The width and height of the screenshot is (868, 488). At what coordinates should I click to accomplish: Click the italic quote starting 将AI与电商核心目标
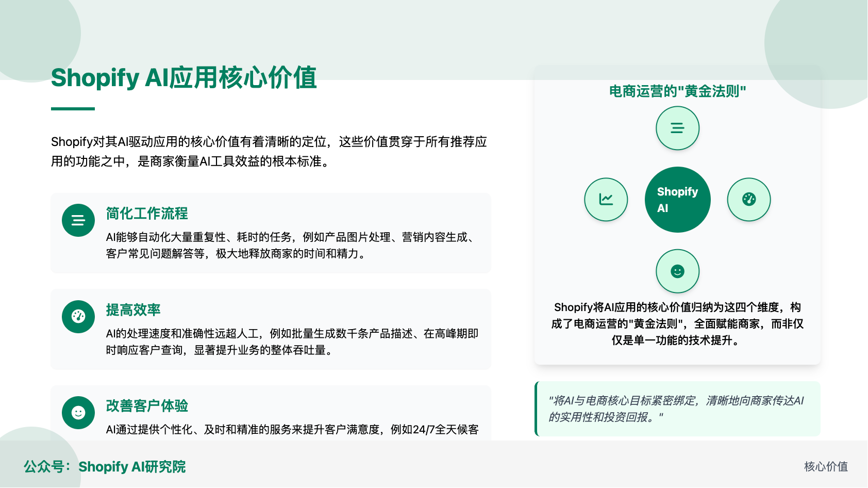click(676, 409)
